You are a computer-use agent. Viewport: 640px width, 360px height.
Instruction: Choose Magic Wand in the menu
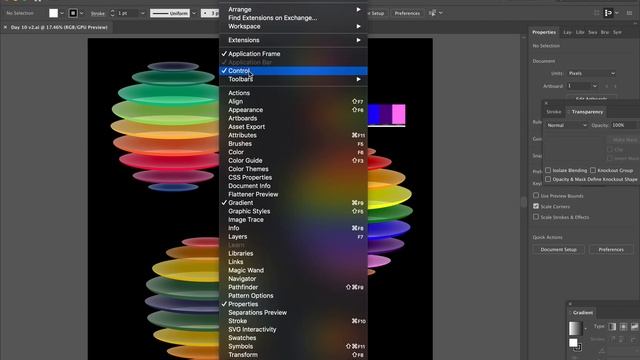(x=293, y=270)
